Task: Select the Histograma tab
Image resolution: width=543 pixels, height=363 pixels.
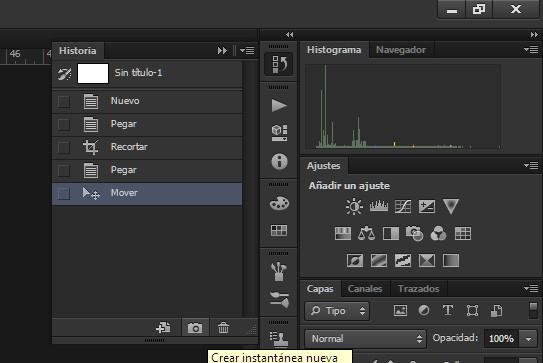Action: point(334,50)
